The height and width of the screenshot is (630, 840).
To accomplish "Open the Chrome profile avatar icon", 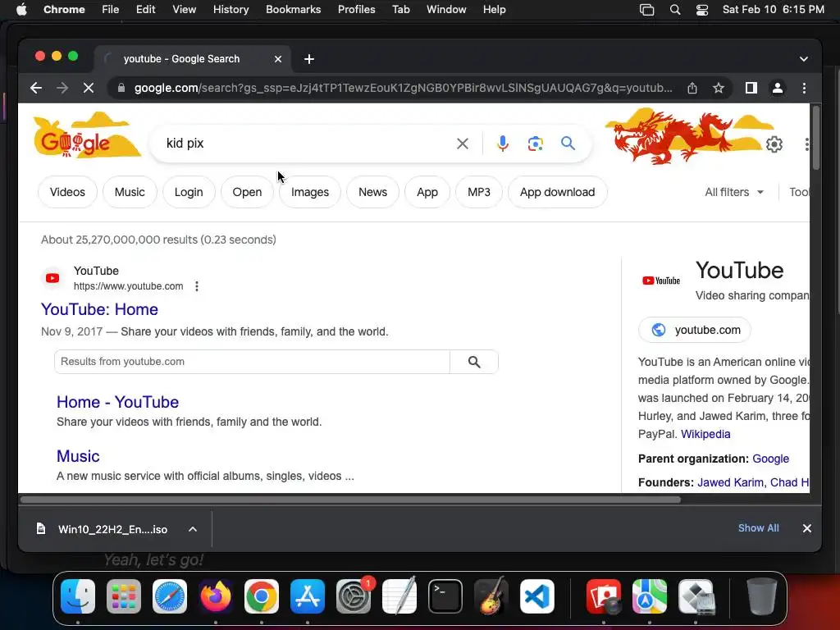I will (x=778, y=88).
